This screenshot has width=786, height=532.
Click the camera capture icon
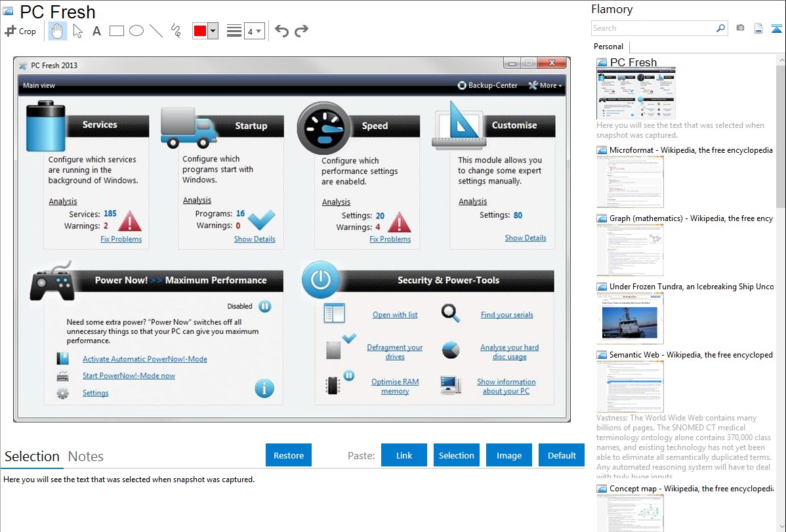point(740,28)
